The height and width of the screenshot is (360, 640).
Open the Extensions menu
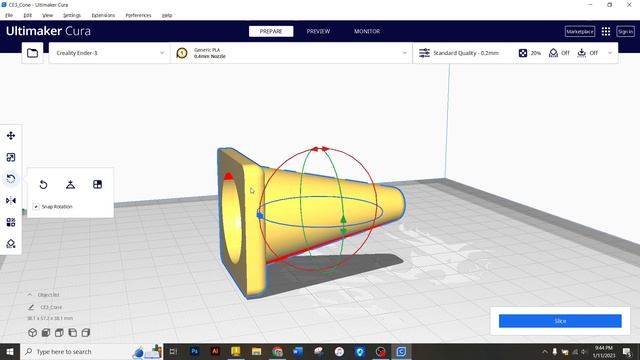coord(103,15)
